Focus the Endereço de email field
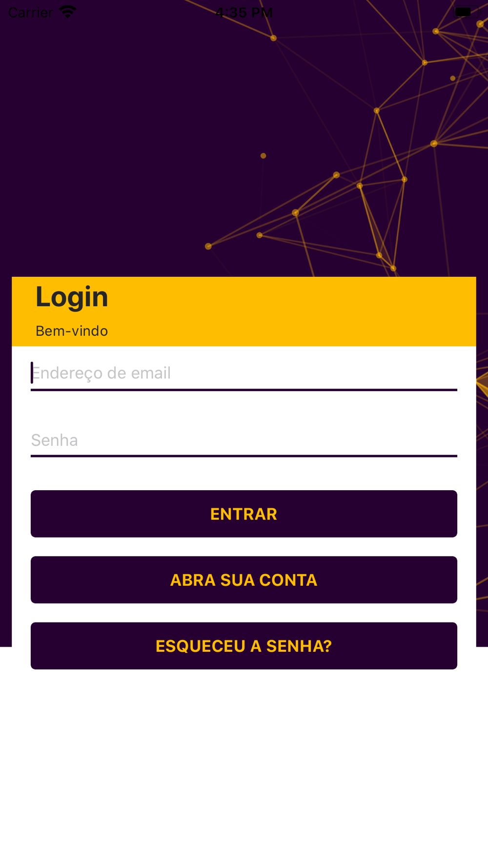This screenshot has height=868, width=488. (x=244, y=373)
